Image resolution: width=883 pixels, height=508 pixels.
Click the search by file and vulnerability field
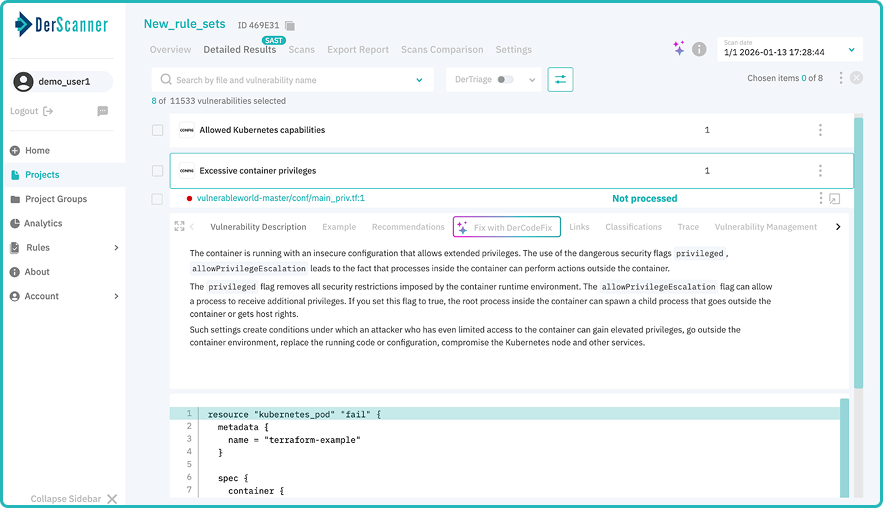click(x=293, y=79)
